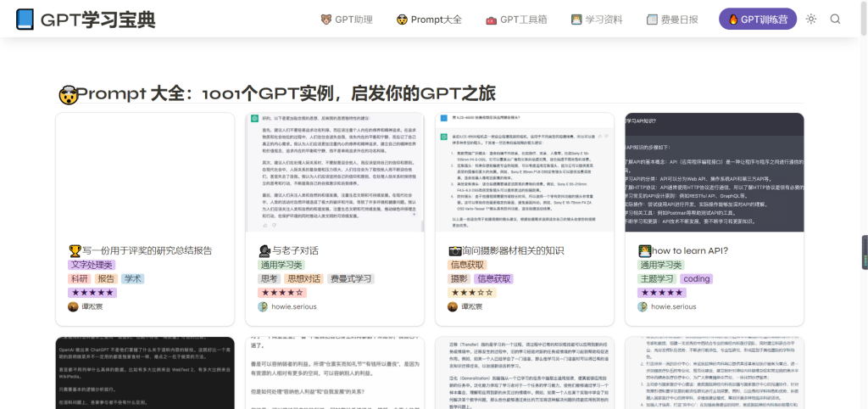
Task: Click newspaper icon beside 费曼日报
Action: (652, 20)
